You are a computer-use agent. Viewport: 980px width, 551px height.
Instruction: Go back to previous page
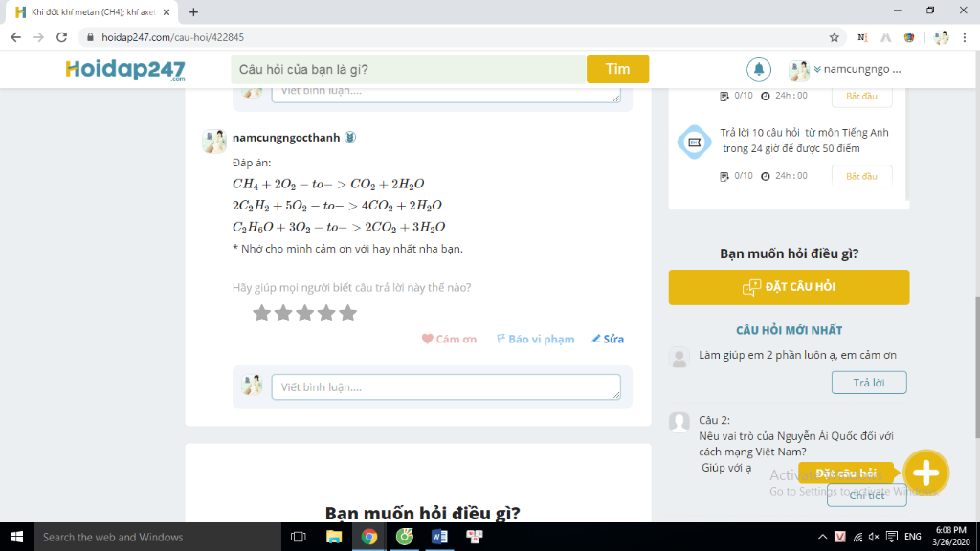pos(15,37)
